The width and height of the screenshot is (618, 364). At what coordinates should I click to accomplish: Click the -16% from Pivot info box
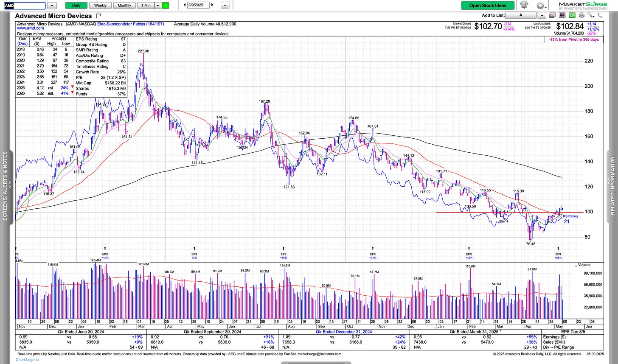573,39
